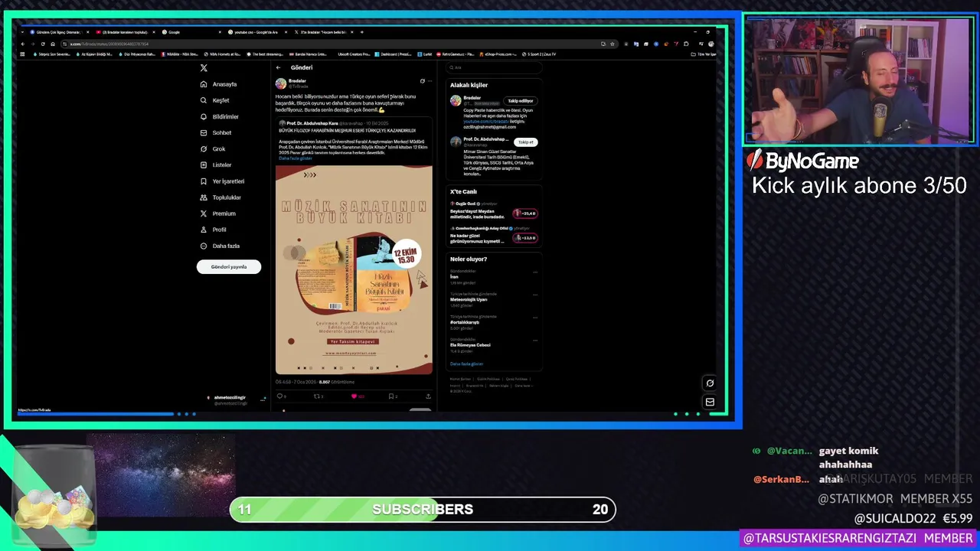Open Bildirimler bell icon

pyautogui.click(x=204, y=116)
